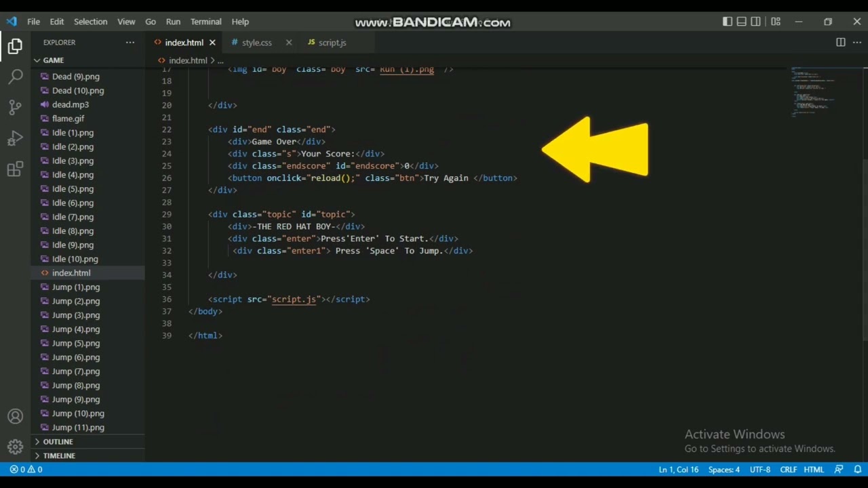868x488 pixels.
Task: Click the split editor right icon
Action: [840, 42]
